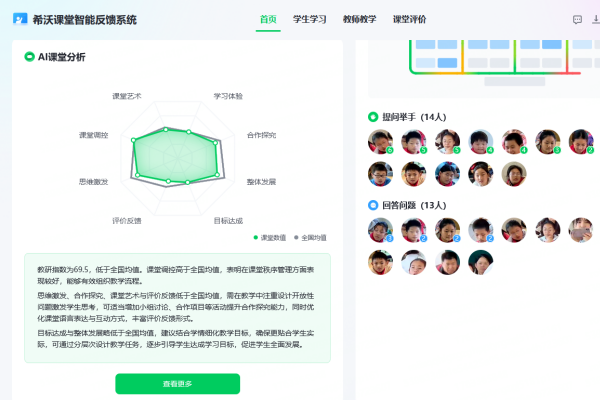The height and width of the screenshot is (400, 600).
Task: Open the 学生学习 tab
Action: (x=310, y=19)
